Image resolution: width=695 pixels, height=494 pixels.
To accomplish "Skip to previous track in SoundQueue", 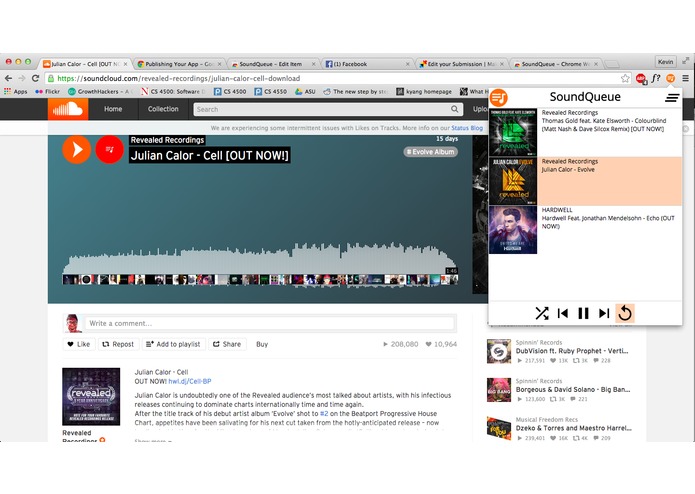I will [x=562, y=313].
